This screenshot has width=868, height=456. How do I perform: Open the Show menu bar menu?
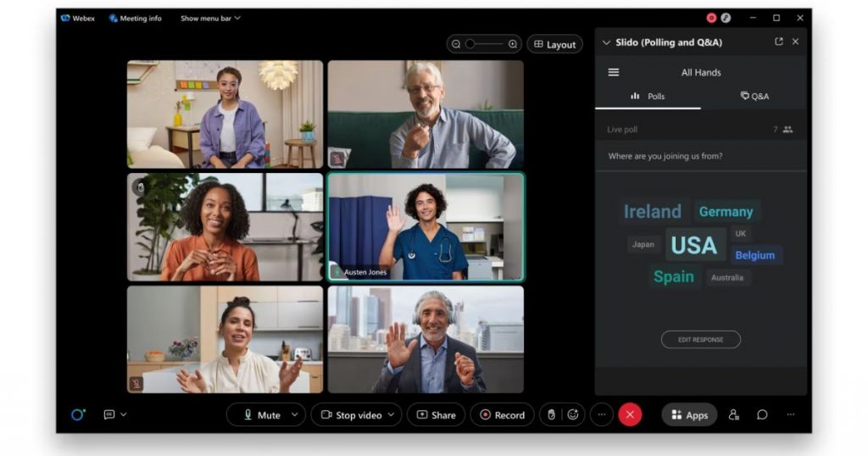click(210, 18)
